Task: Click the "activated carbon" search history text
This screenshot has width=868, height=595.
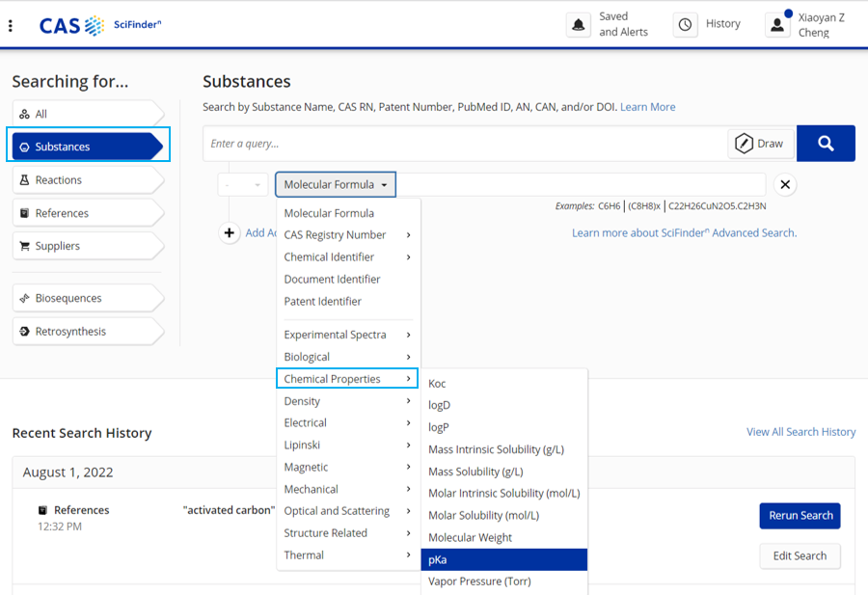Action: 229,510
